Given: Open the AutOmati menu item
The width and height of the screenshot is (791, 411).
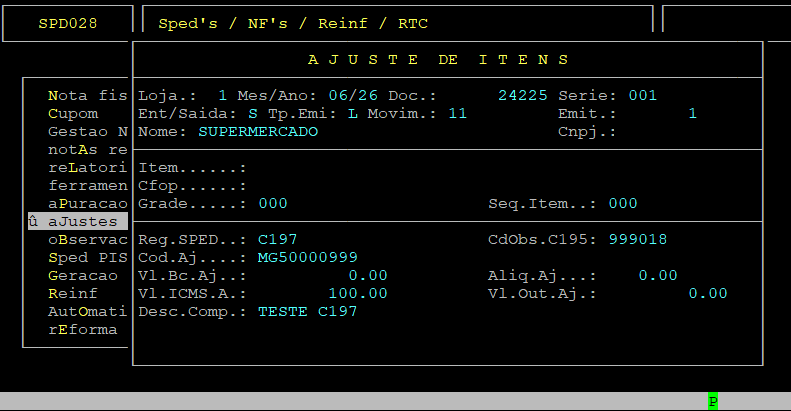Looking at the screenshot, I should pyautogui.click(x=88, y=312).
